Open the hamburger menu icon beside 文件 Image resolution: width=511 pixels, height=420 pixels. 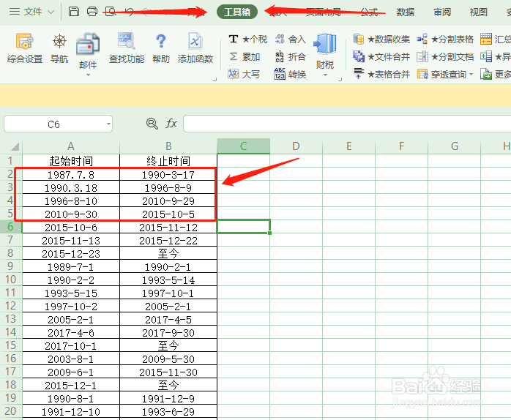coord(15,12)
